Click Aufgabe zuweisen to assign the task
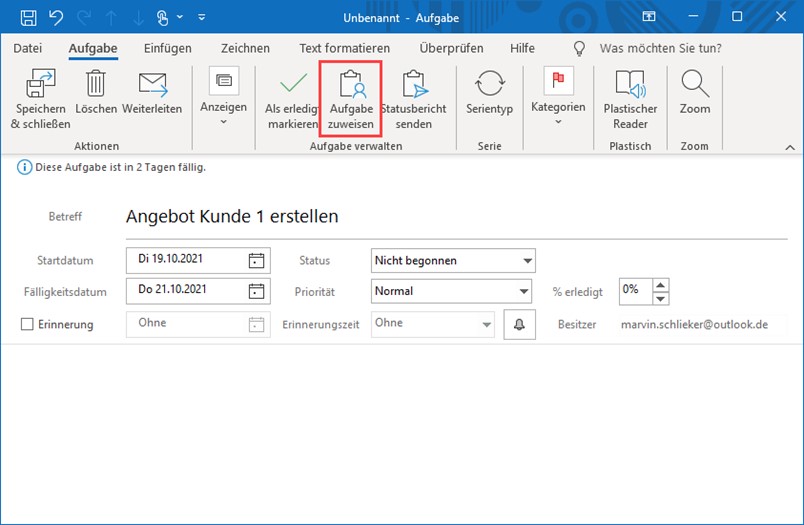The image size is (804, 525). click(x=351, y=100)
